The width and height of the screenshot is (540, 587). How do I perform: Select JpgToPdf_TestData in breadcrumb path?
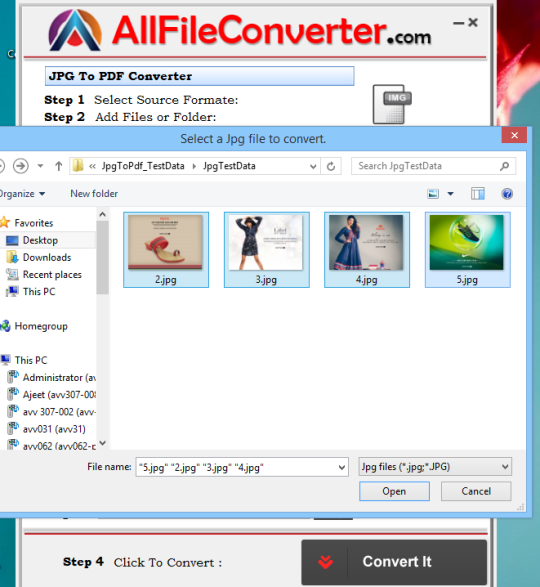coord(143,166)
